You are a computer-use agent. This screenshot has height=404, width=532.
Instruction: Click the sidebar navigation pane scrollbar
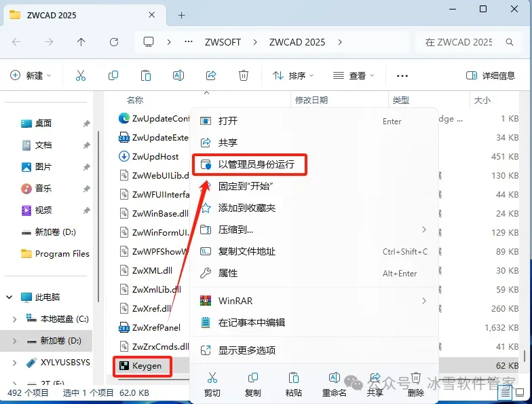tap(98, 217)
